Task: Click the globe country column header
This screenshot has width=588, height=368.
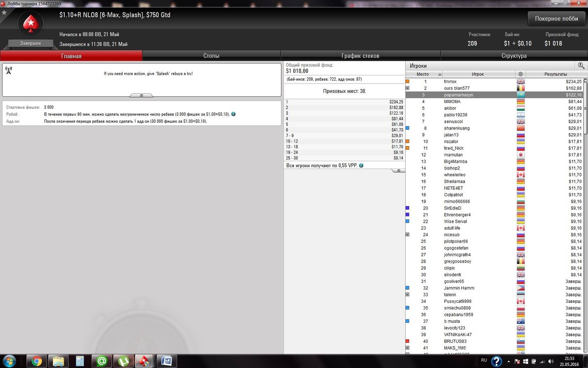Action: [x=520, y=74]
